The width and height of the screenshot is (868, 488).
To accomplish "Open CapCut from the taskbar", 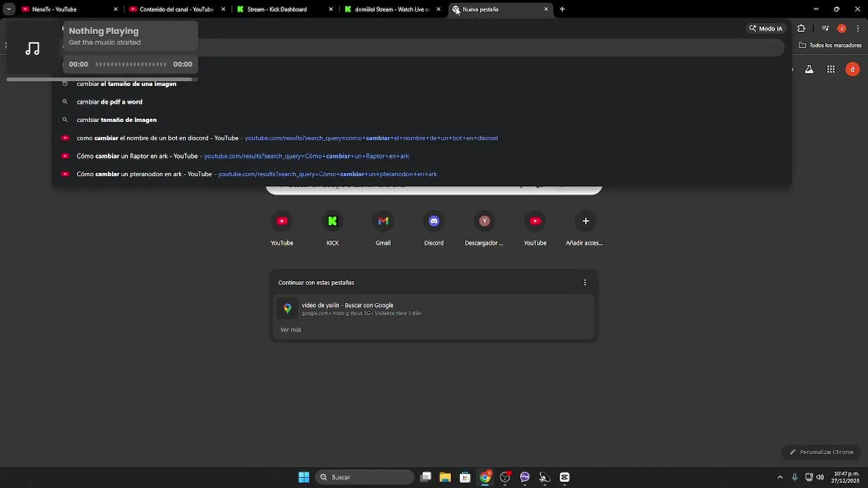I will pyautogui.click(x=564, y=477).
